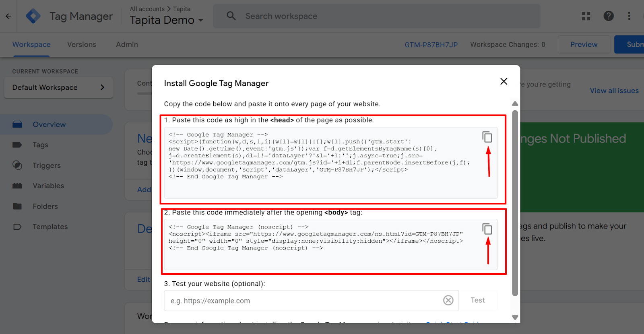Expand the Tapita Demo container dropdown

[x=166, y=20]
